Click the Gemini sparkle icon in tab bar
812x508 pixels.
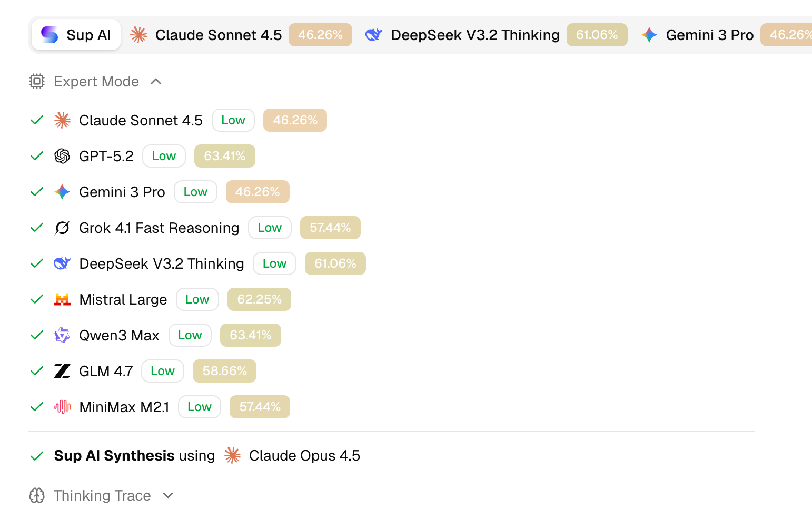coord(649,35)
